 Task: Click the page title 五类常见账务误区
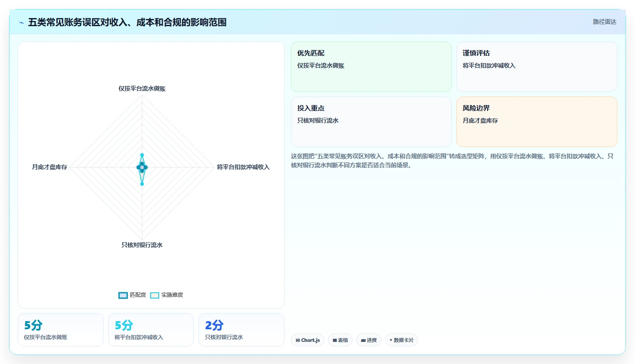(x=127, y=22)
